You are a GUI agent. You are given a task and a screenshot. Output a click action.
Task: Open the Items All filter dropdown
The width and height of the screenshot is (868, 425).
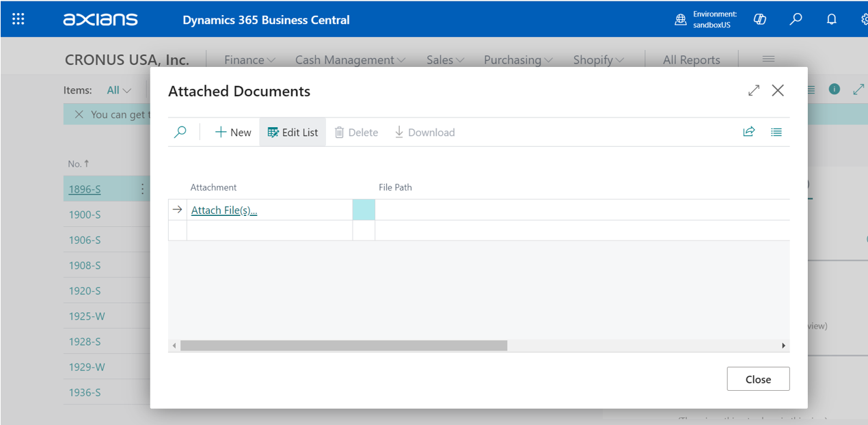click(119, 90)
